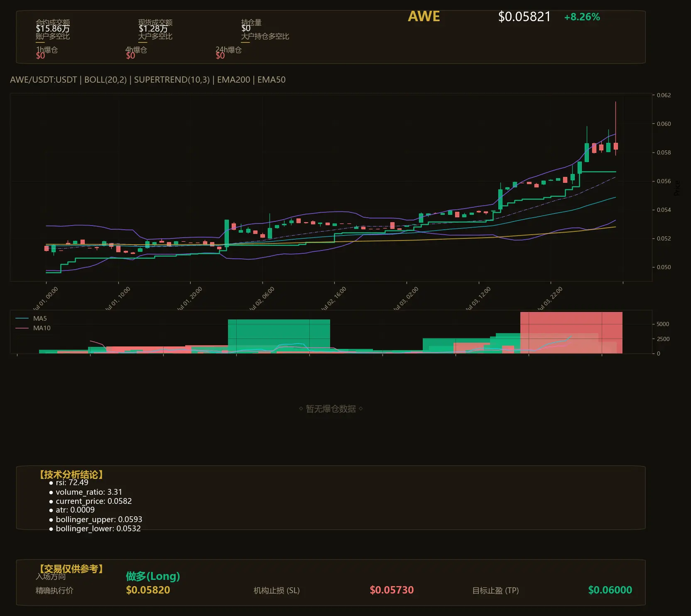
Task: Click the 1h爆仓 liquidation label
Action: 47,50
